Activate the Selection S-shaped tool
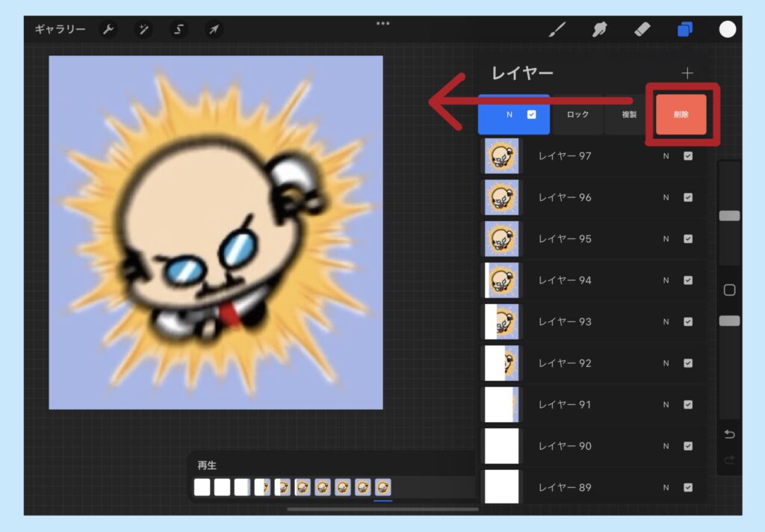Viewport: 765px width, 532px height. click(x=179, y=29)
